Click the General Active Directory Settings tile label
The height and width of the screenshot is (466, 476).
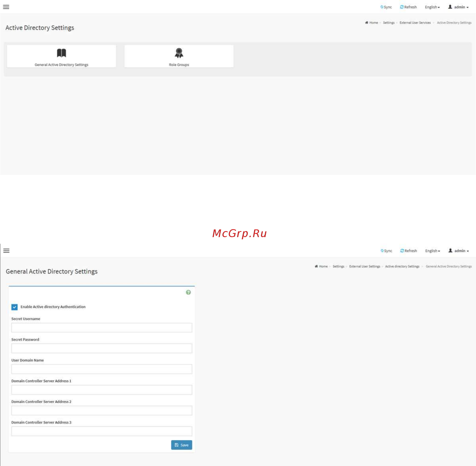pyautogui.click(x=62, y=65)
